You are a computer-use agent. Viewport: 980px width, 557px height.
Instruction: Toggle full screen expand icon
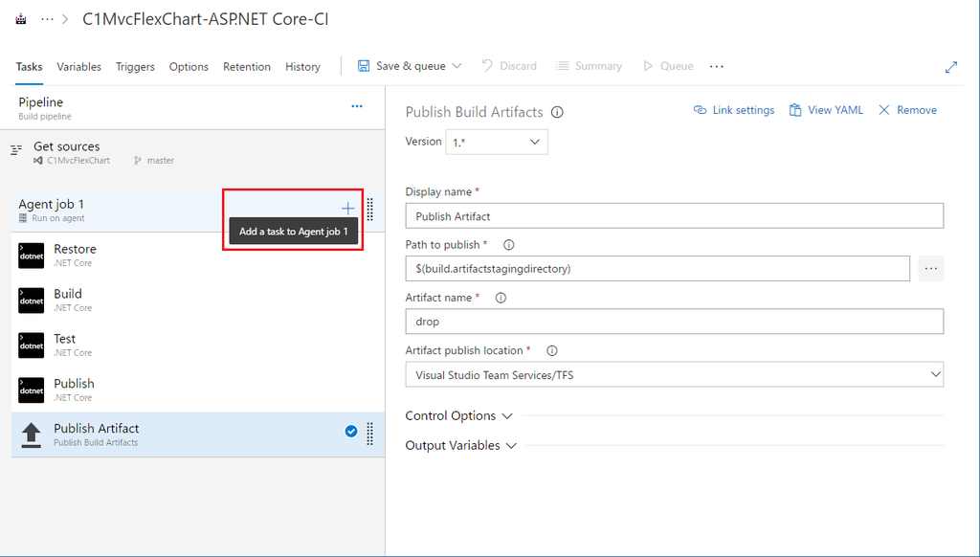[951, 67]
